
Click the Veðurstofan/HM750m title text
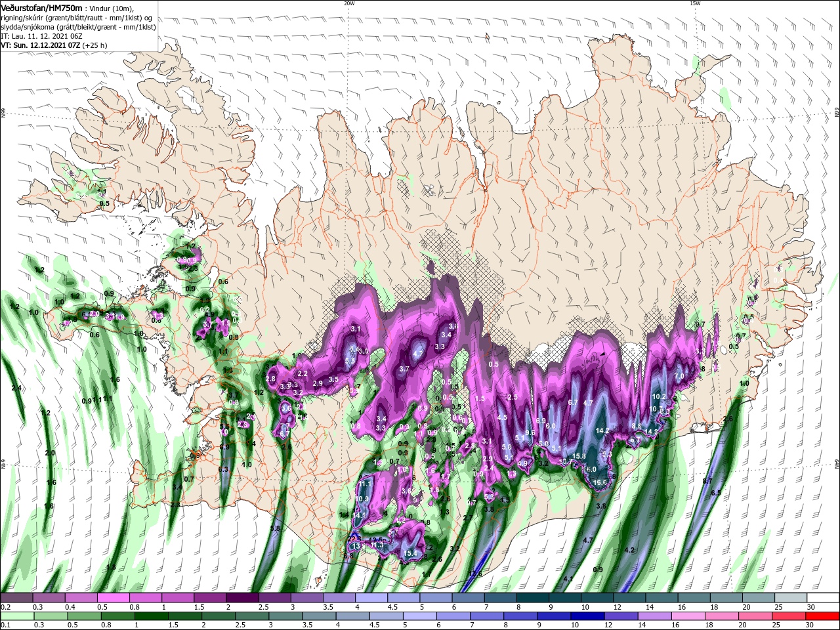(x=42, y=7)
